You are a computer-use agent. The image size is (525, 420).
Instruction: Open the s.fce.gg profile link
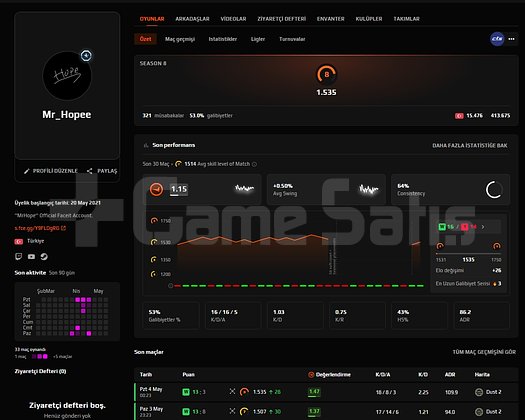click(40, 228)
